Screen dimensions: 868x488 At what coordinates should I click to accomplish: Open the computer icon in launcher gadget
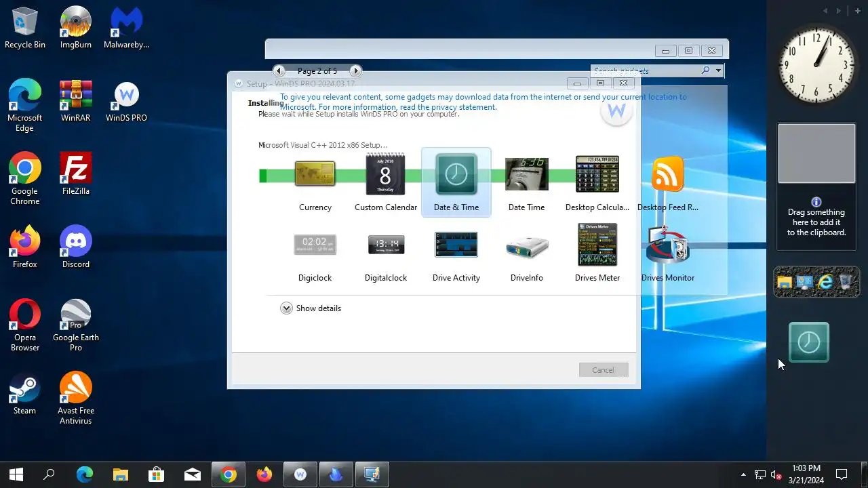coord(805,282)
